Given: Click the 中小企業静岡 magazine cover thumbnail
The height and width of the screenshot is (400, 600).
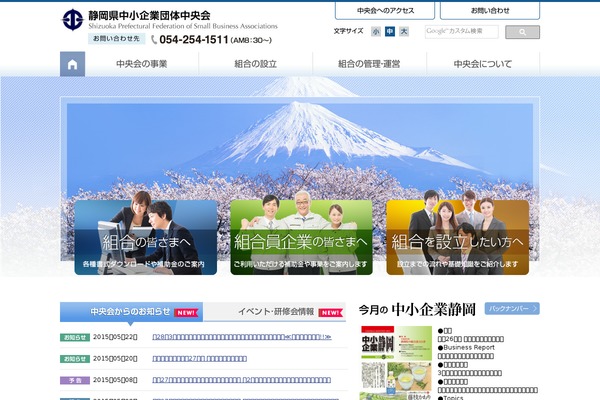Looking at the screenshot, I should pyautogui.click(x=396, y=363).
